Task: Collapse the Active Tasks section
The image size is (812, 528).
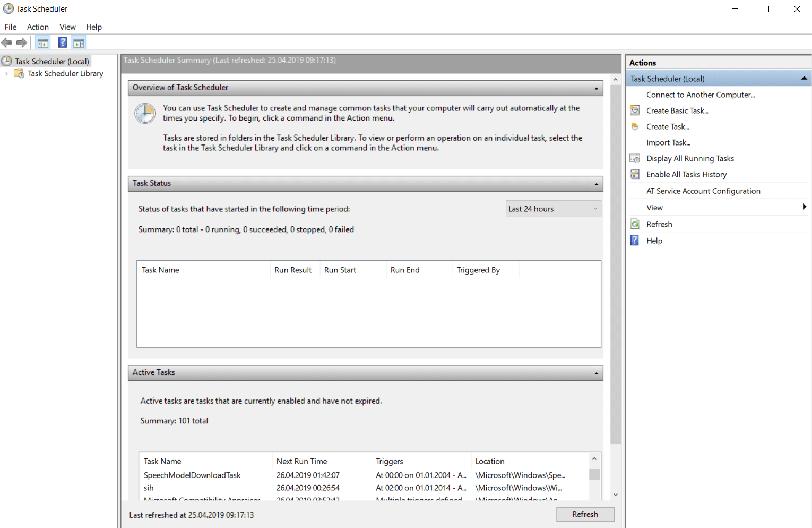Action: pos(595,372)
